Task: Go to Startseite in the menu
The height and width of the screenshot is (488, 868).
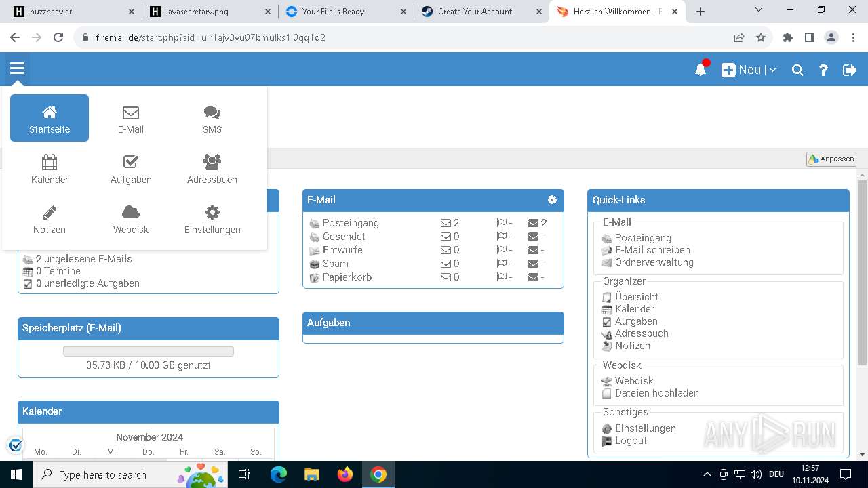Action: [50, 118]
